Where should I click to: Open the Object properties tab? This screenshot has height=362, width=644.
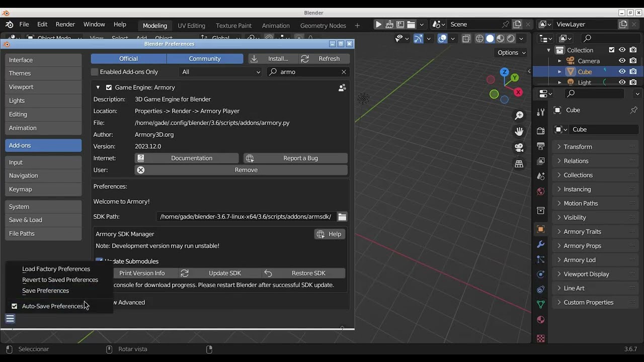540,229
